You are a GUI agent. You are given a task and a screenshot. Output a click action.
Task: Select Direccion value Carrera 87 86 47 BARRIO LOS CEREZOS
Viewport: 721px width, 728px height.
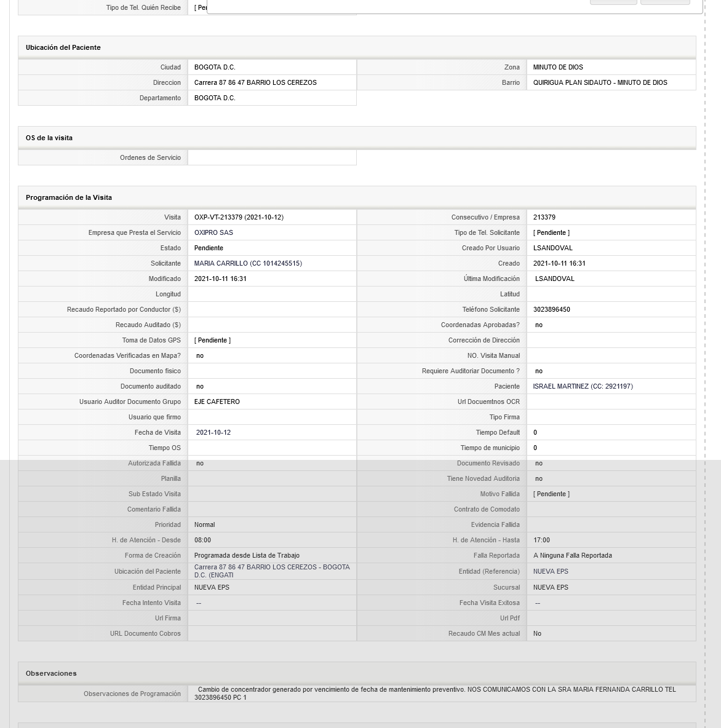pos(255,82)
